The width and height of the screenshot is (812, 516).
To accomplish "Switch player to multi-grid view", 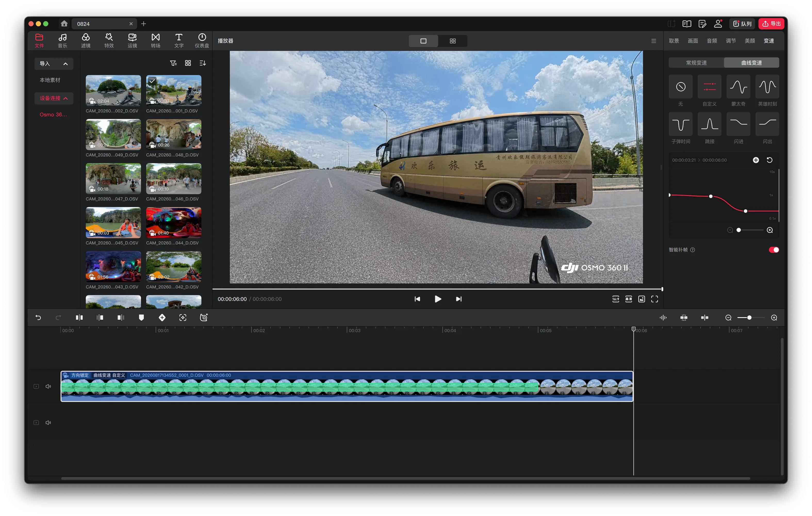I will pos(453,41).
